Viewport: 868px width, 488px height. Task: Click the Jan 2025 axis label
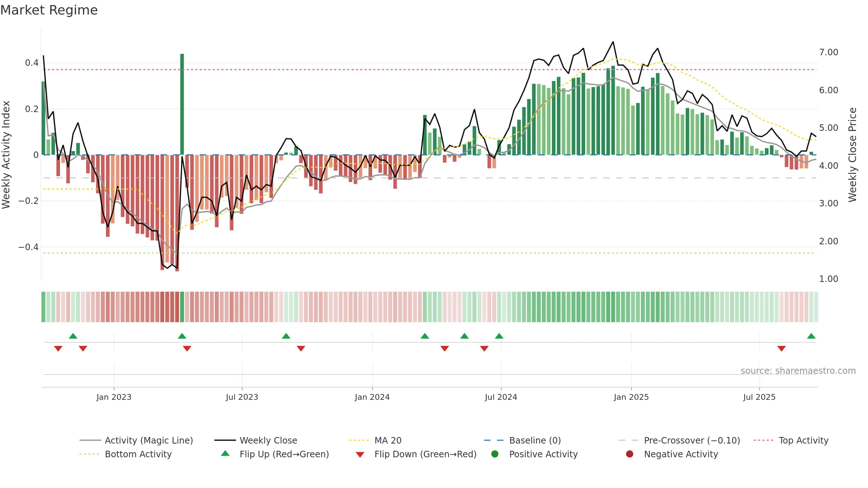[x=631, y=397]
